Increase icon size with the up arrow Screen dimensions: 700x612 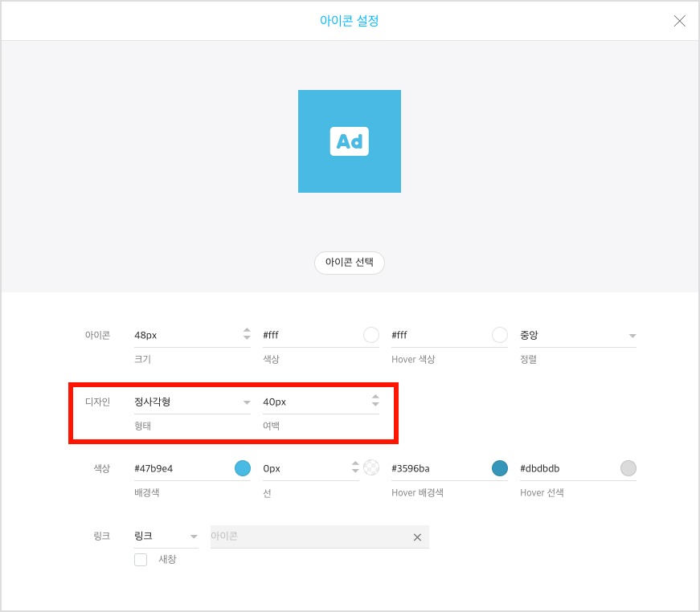247,330
